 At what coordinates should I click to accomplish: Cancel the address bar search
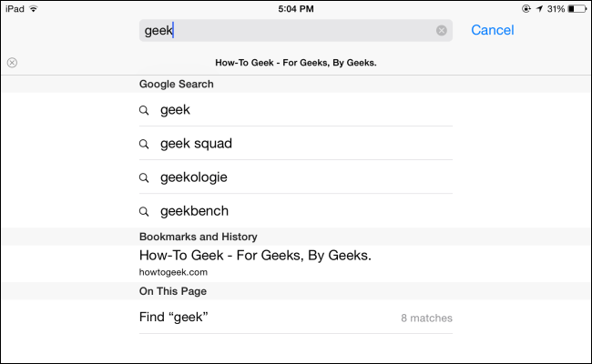click(493, 30)
